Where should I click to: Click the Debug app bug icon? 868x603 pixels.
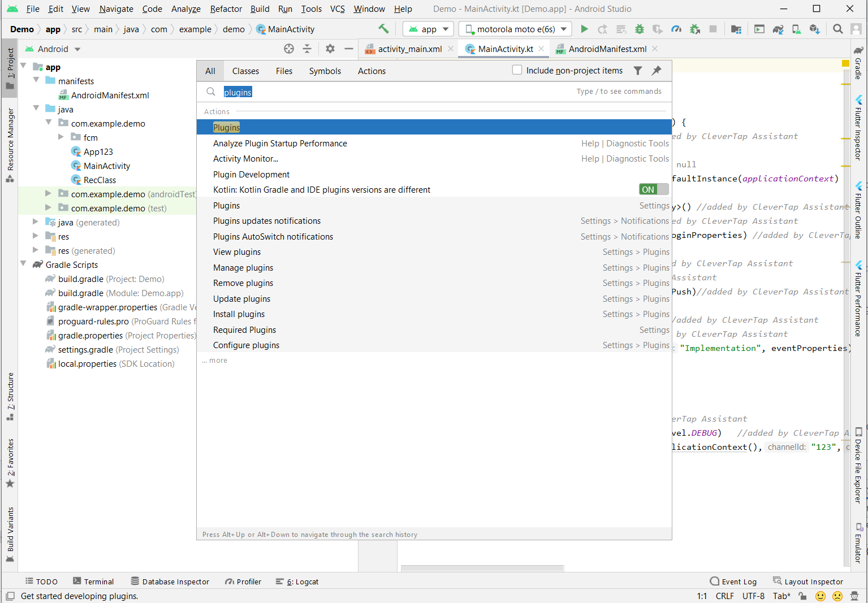[x=640, y=29]
